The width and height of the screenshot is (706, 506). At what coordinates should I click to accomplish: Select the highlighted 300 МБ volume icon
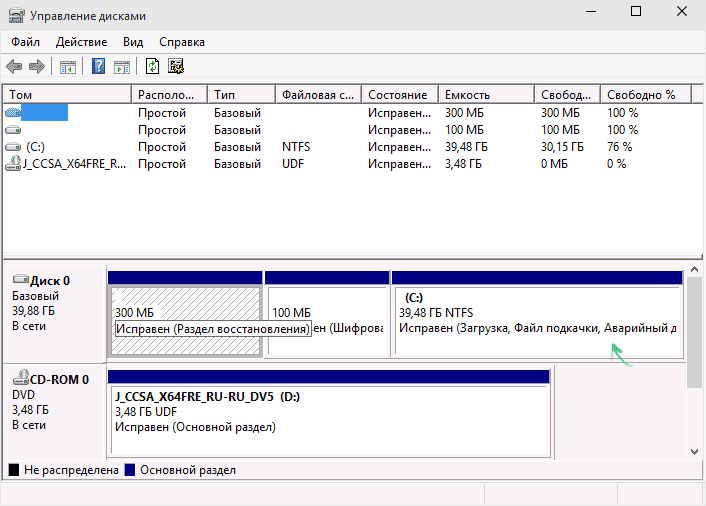click(x=13, y=113)
